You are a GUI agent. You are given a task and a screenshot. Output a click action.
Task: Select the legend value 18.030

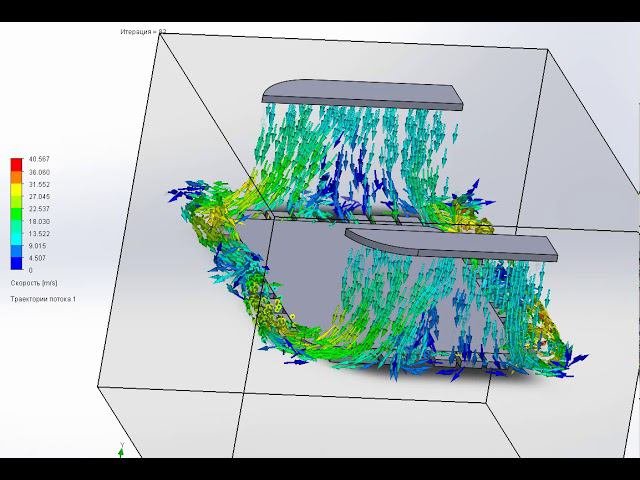tap(39, 221)
